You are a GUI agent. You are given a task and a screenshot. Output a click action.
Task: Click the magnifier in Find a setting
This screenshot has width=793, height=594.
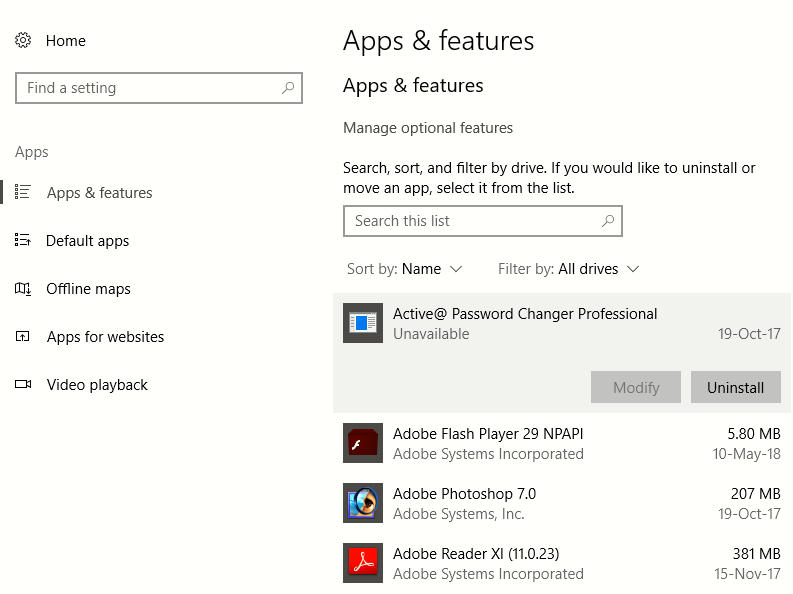click(288, 88)
